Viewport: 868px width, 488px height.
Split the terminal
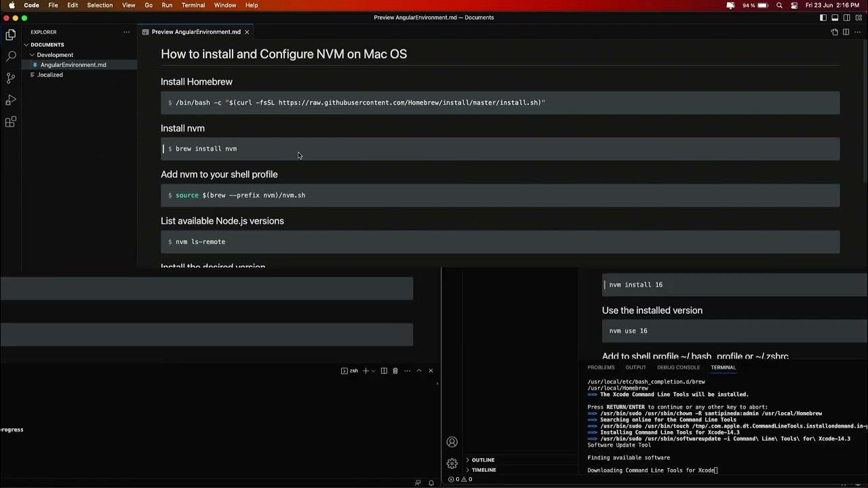(384, 371)
